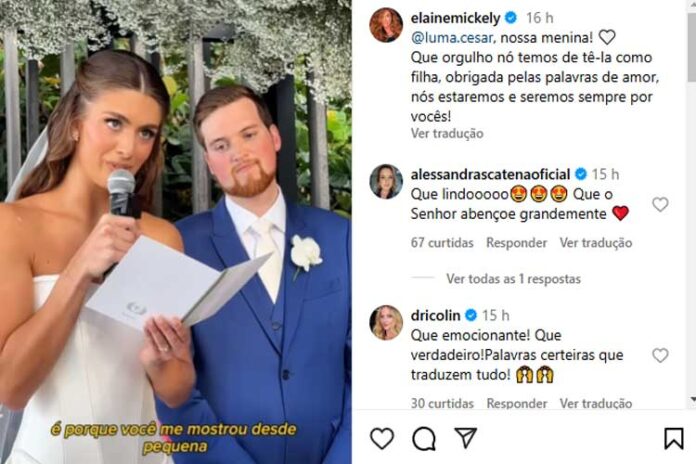The width and height of the screenshot is (696, 464).
Task: Like alessandrascatenaoficial's comment heart
Action: [660, 204]
